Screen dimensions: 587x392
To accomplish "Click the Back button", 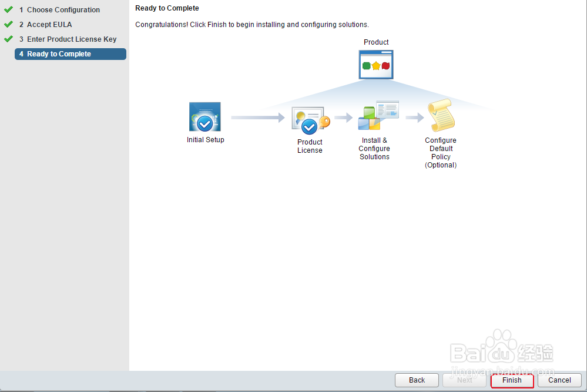I will (x=417, y=380).
